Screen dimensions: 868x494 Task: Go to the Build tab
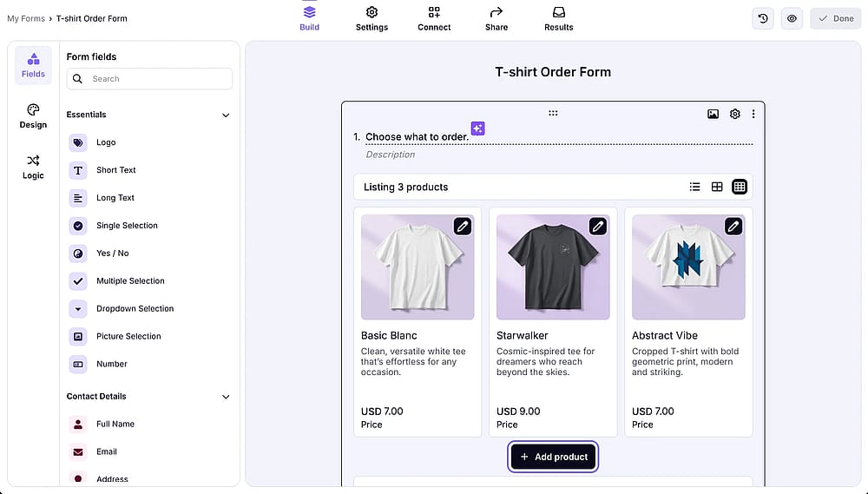[x=310, y=18]
